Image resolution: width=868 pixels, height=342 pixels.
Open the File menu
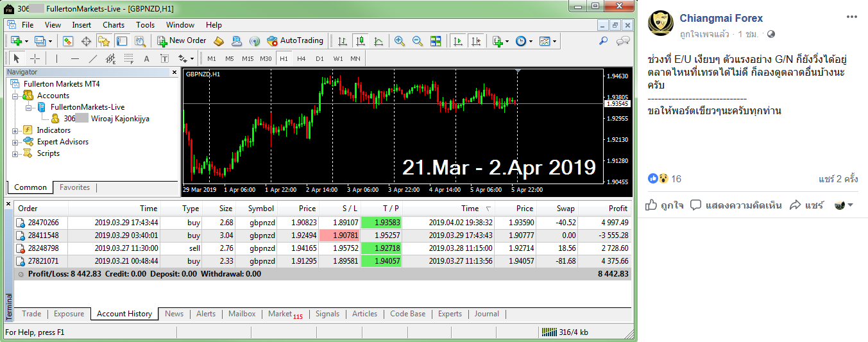coord(28,25)
